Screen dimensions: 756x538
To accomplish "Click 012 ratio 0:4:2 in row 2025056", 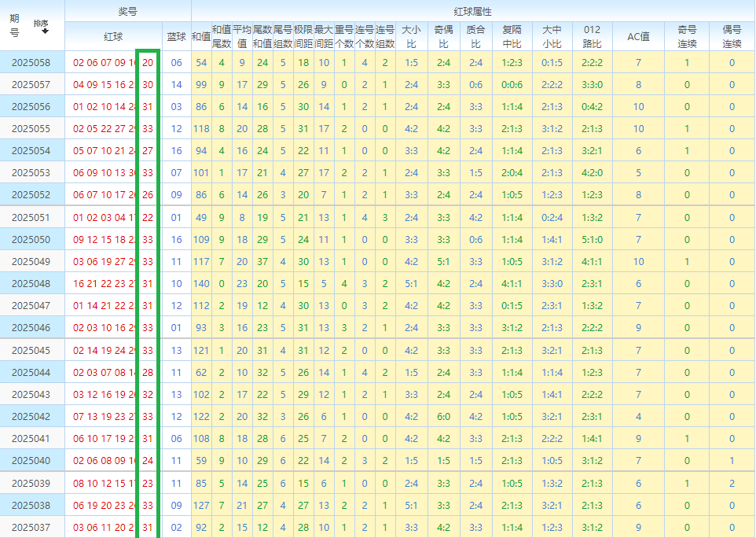I will (592, 107).
